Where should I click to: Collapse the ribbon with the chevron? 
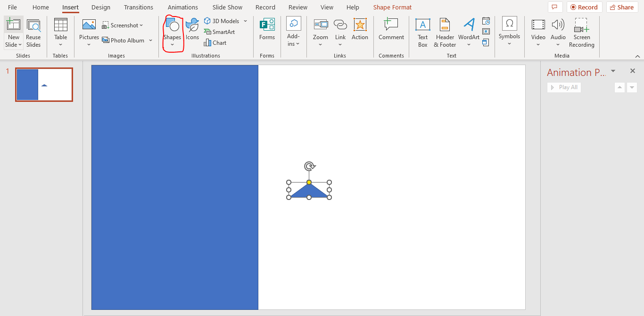point(637,56)
